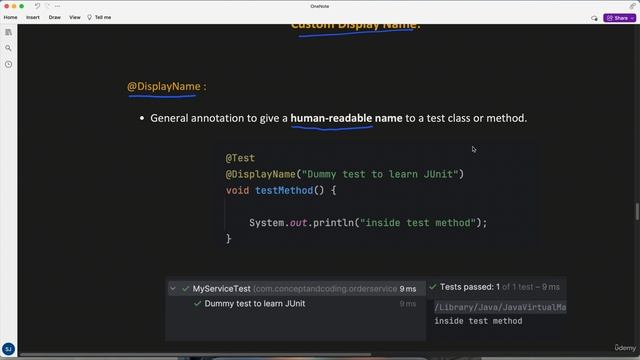The width and height of the screenshot is (640, 360).
Task: Click the Custom Display Name title
Action: (x=355, y=26)
